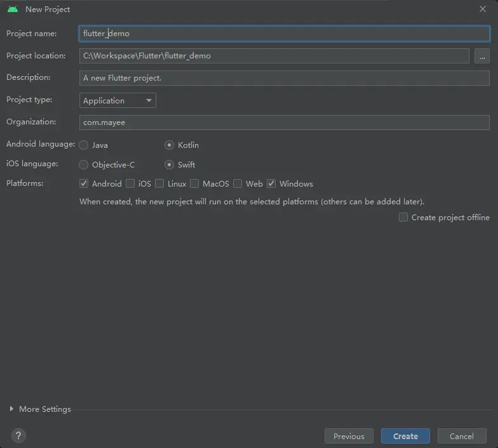The width and height of the screenshot is (498, 448).
Task: Click the browse ellipsis button for location
Action: click(x=481, y=56)
